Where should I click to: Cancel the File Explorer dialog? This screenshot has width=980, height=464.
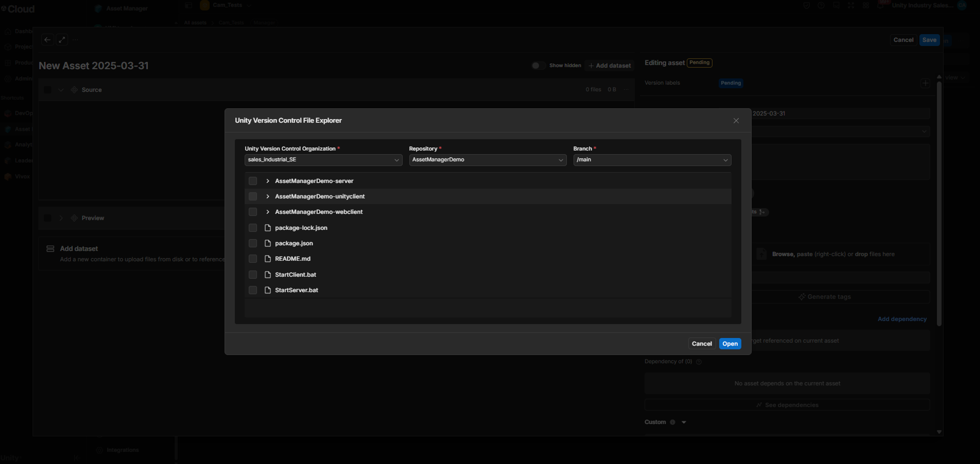click(x=701, y=344)
